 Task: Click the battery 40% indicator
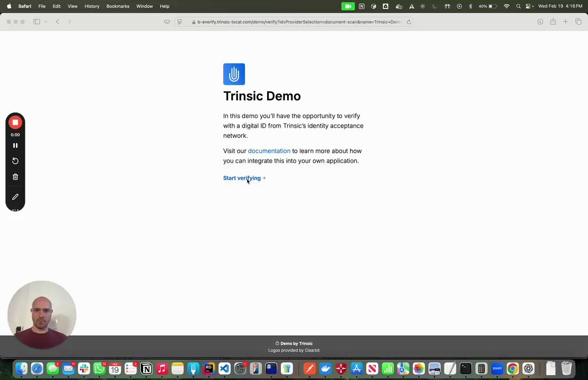tap(488, 6)
